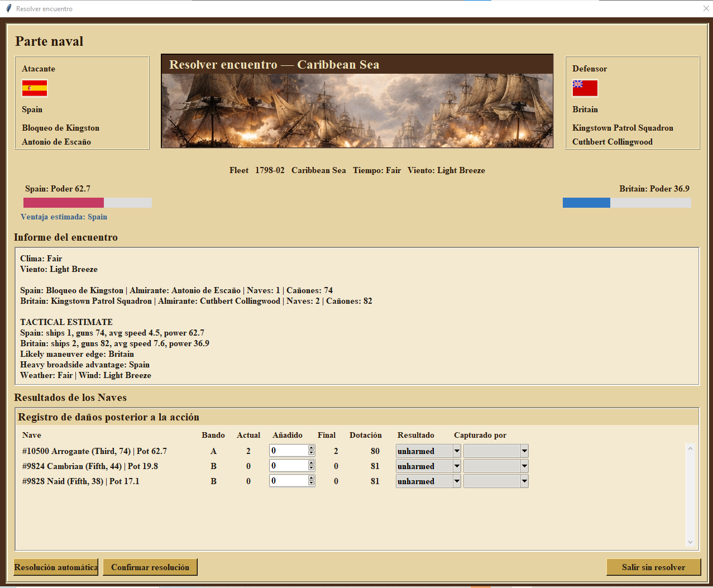Click the 'Atacante' label
Viewport: 713px width, 588px height.
pyautogui.click(x=39, y=69)
